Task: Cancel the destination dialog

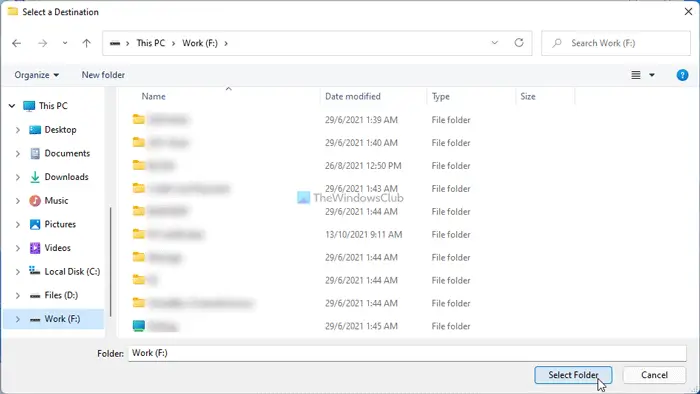Action: point(654,375)
